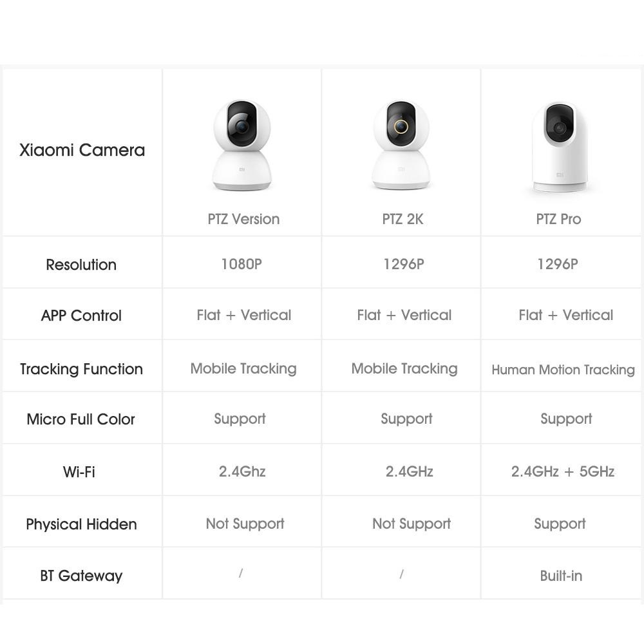The image size is (644, 644).
Task: Select the PTZ Pro label
Action: pyautogui.click(x=558, y=219)
